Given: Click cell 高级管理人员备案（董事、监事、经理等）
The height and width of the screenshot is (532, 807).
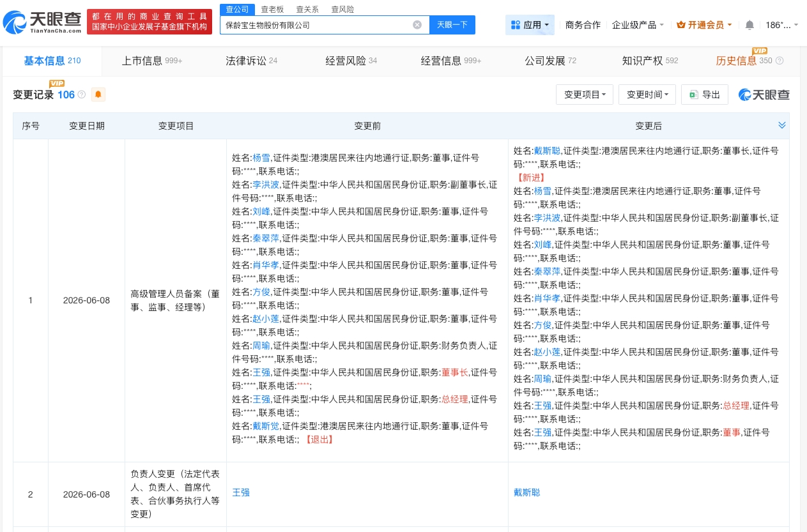Looking at the screenshot, I should pos(176,301).
